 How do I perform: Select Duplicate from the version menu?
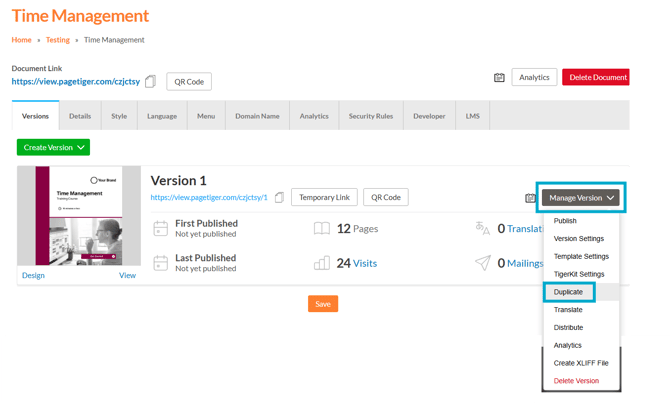point(568,292)
